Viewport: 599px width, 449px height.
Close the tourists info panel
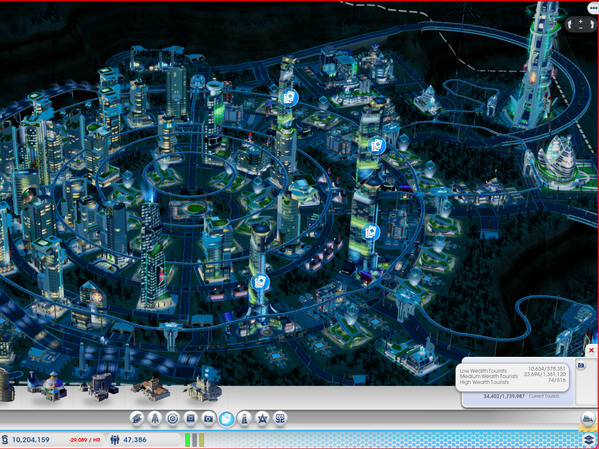coord(591,350)
